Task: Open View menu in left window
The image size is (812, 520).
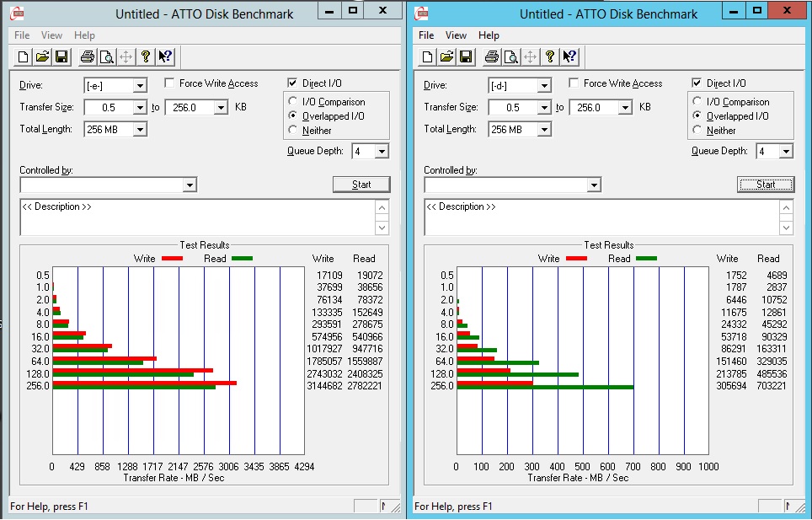Action: (51, 35)
